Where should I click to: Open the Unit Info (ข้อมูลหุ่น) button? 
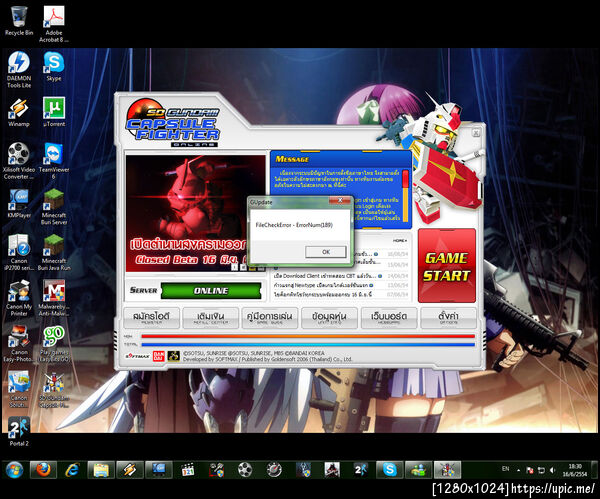click(x=329, y=318)
